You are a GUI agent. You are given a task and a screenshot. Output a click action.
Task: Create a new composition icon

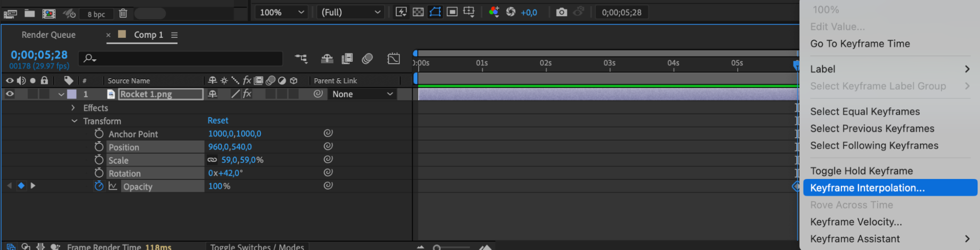tap(49, 14)
